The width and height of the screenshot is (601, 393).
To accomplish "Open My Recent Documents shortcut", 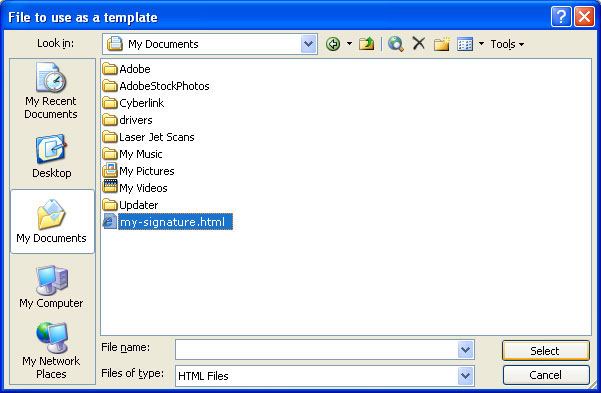I will click(51, 91).
